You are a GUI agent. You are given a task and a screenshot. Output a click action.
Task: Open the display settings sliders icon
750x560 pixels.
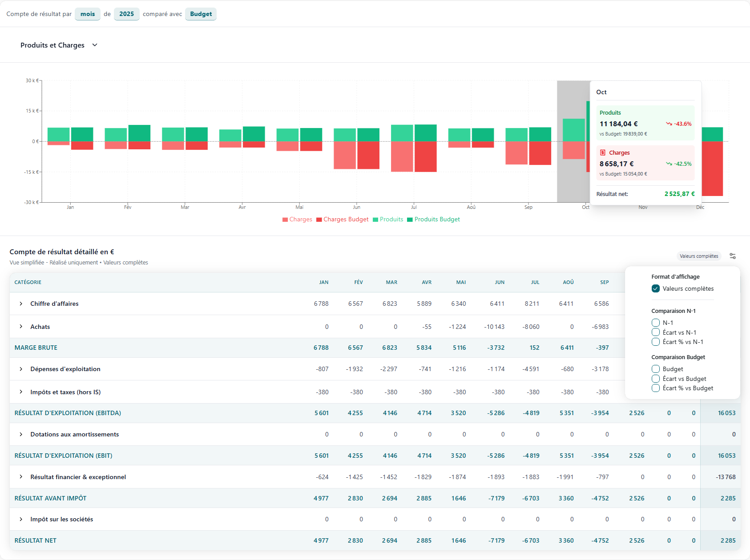(x=733, y=256)
